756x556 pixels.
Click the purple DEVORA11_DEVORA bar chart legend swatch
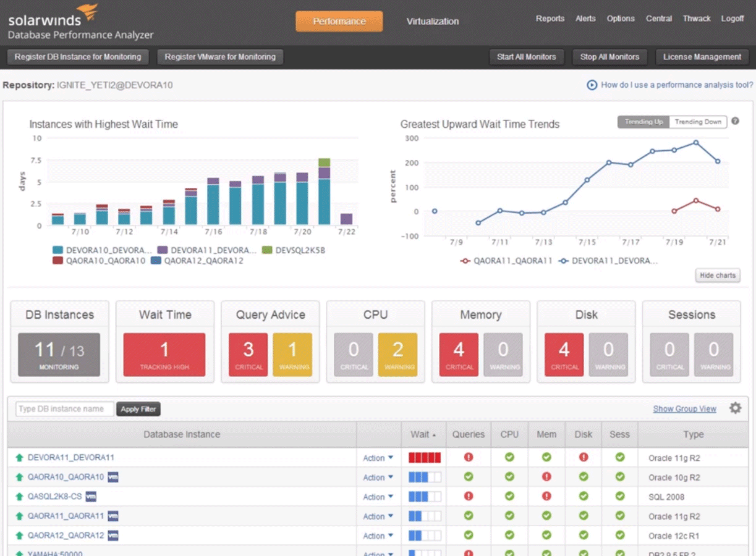[x=161, y=250]
